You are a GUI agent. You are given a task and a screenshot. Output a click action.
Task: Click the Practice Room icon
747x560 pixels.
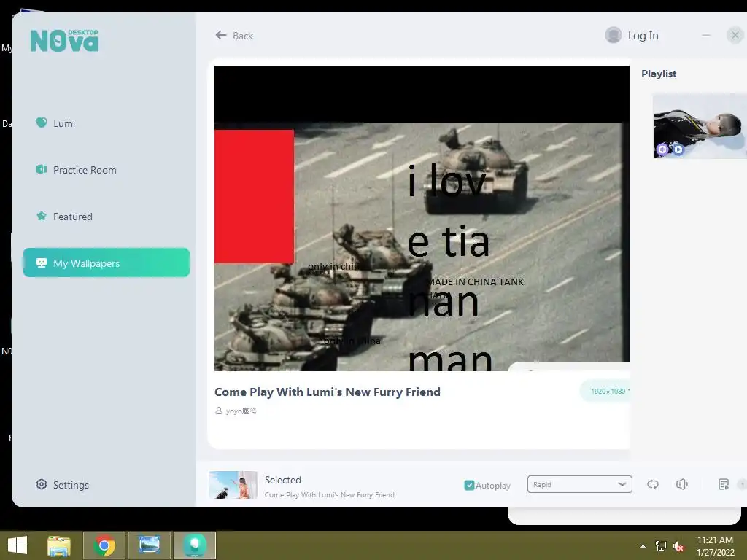pos(42,169)
